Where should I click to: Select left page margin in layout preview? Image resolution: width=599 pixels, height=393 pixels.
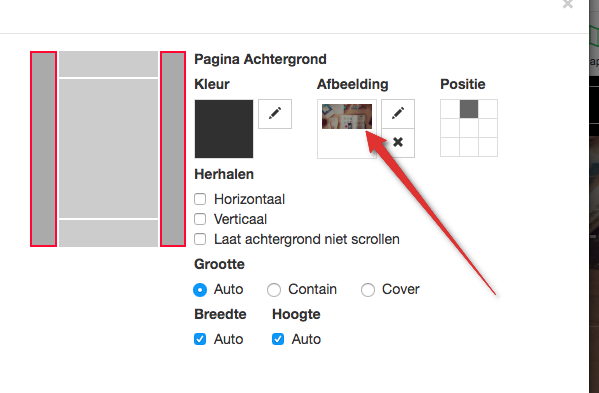click(44, 149)
